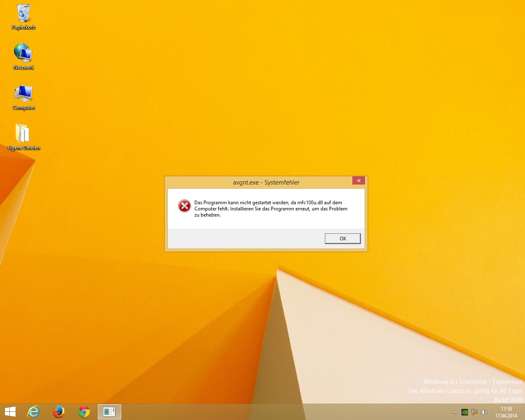Click the NVIDIA tray icon
Image resolution: width=525 pixels, height=420 pixels.
[465, 412]
